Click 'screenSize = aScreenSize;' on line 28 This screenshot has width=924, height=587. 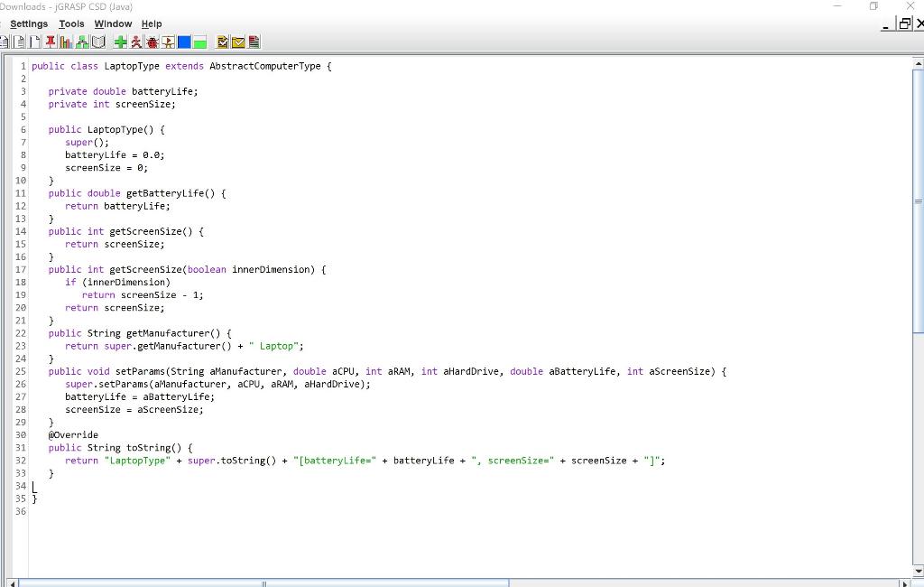(x=134, y=410)
